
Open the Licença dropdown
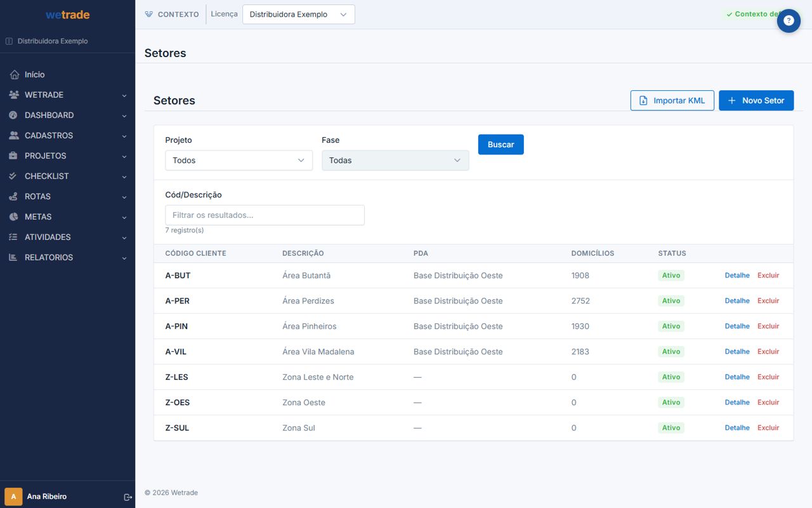click(299, 15)
